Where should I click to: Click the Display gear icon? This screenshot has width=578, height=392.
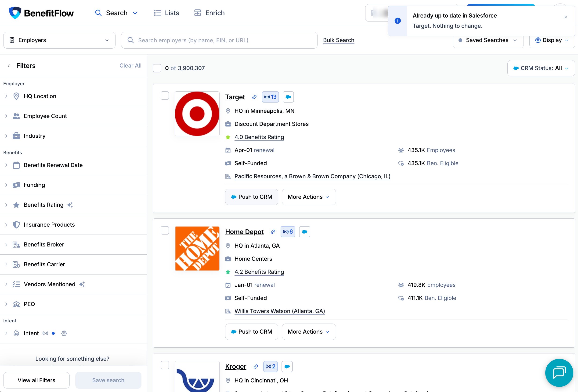pyautogui.click(x=538, y=40)
